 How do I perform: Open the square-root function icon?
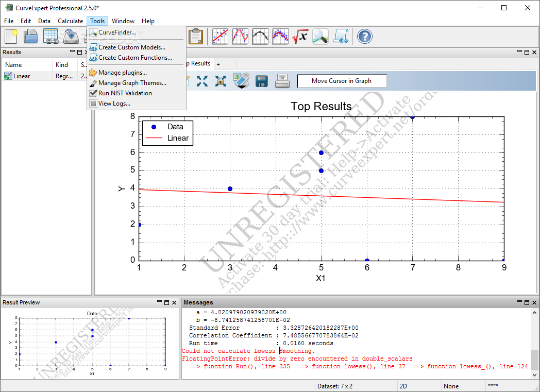tap(300, 37)
